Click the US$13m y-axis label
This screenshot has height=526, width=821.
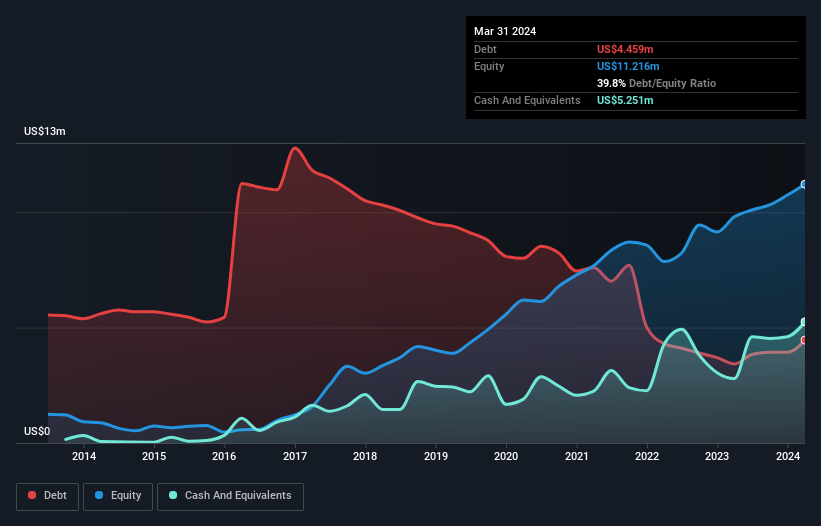[45, 131]
